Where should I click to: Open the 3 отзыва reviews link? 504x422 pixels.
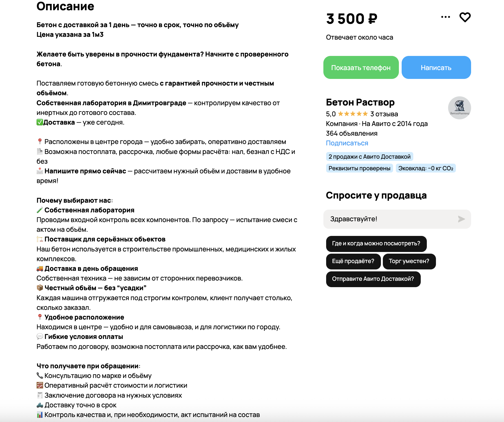click(x=384, y=114)
